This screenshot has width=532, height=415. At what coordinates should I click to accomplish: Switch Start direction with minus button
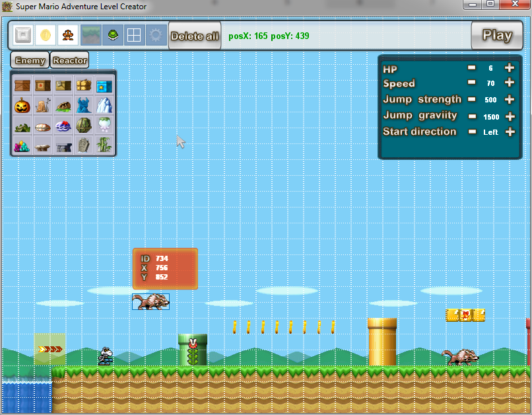(x=473, y=132)
